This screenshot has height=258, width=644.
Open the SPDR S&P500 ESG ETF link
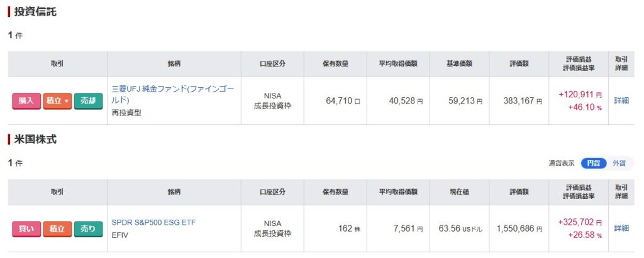pos(153,222)
